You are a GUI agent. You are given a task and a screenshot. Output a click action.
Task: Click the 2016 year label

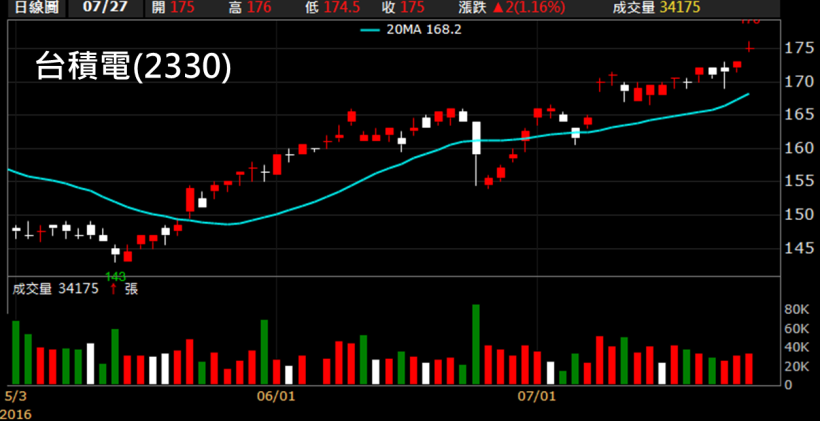pyautogui.click(x=16, y=415)
